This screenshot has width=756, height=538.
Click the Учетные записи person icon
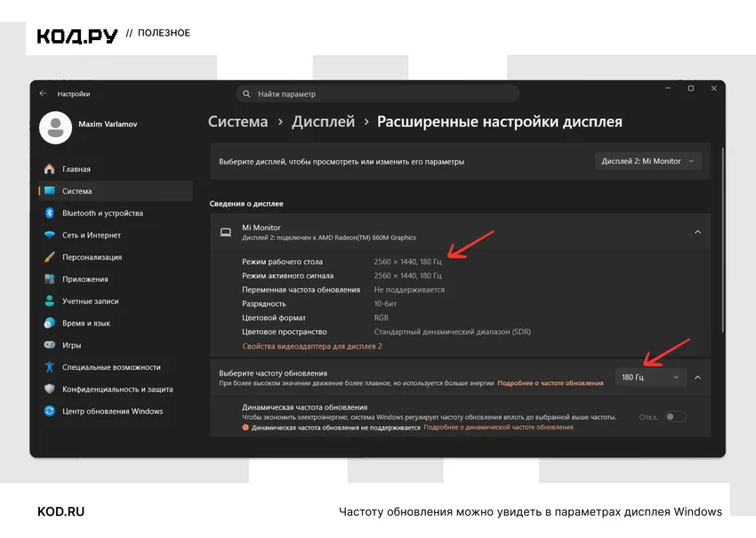click(x=49, y=301)
